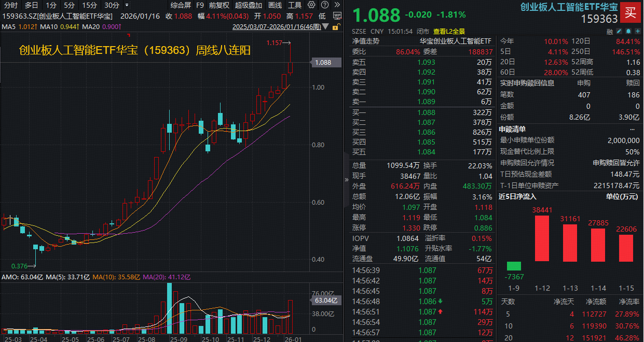Click the help question mark icon
Viewport: 644px width, 342px height.
324,5
